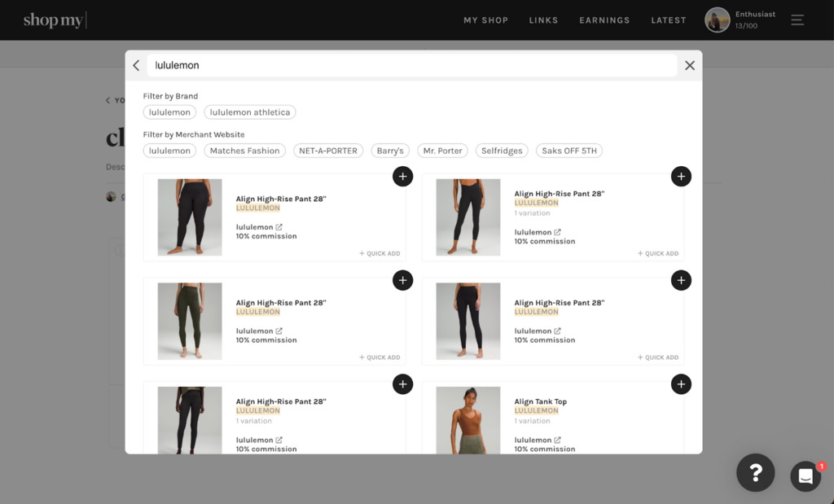This screenshot has width=834, height=504.
Task: Close the product search modal
Action: 689,65
